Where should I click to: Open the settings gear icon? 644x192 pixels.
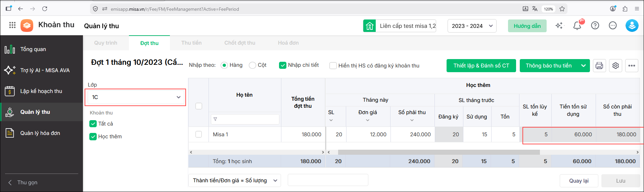[615, 66]
